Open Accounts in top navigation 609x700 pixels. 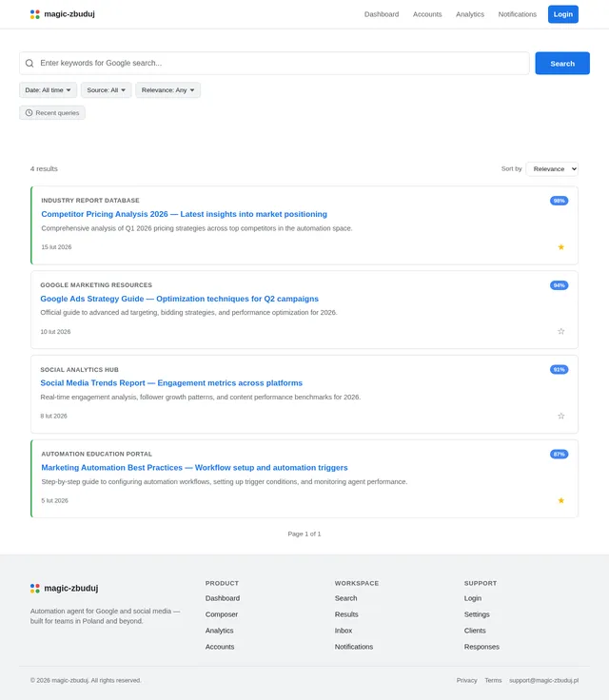coord(427,14)
